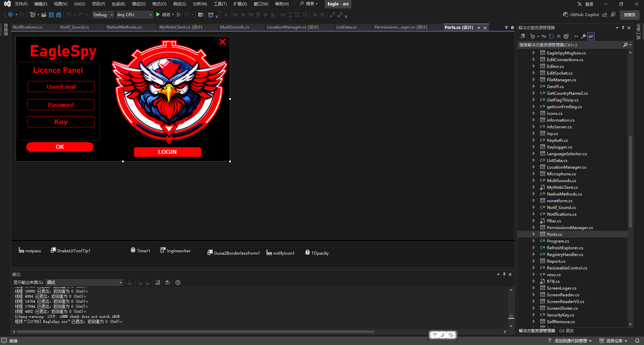
Task: Open the Any CPU platform dropdown
Action: pos(134,15)
